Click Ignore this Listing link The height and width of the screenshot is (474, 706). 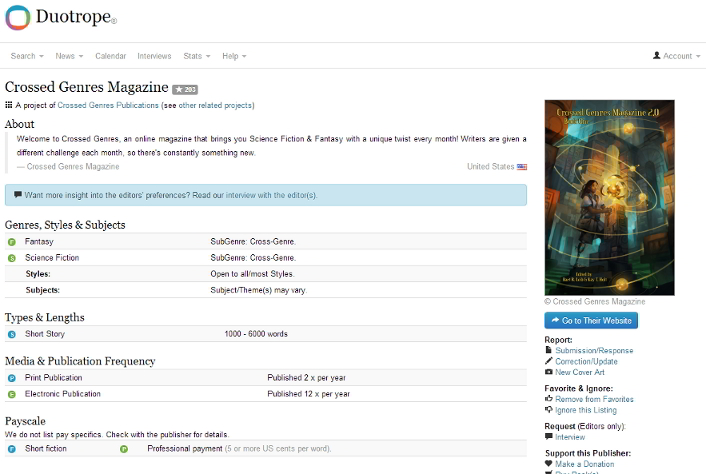coord(586,410)
